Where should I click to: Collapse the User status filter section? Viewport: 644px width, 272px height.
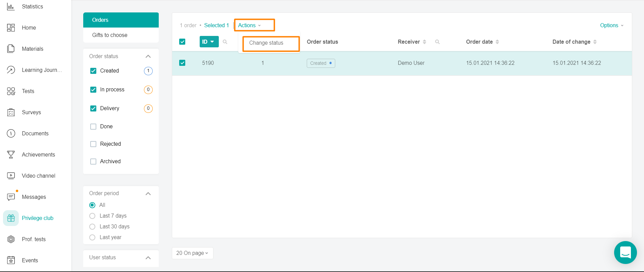pos(148,258)
